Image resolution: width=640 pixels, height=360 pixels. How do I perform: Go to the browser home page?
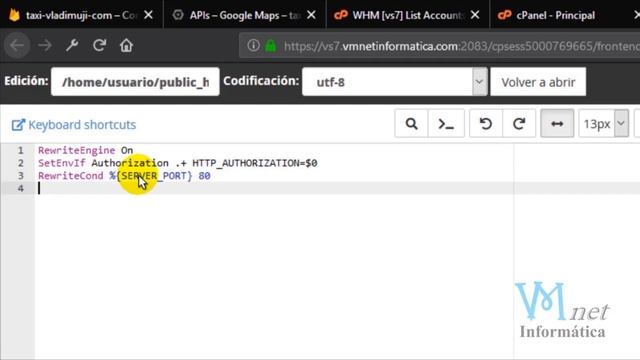click(127, 45)
